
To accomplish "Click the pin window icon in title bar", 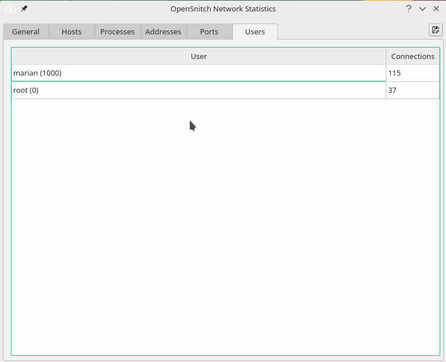I will point(24,9).
